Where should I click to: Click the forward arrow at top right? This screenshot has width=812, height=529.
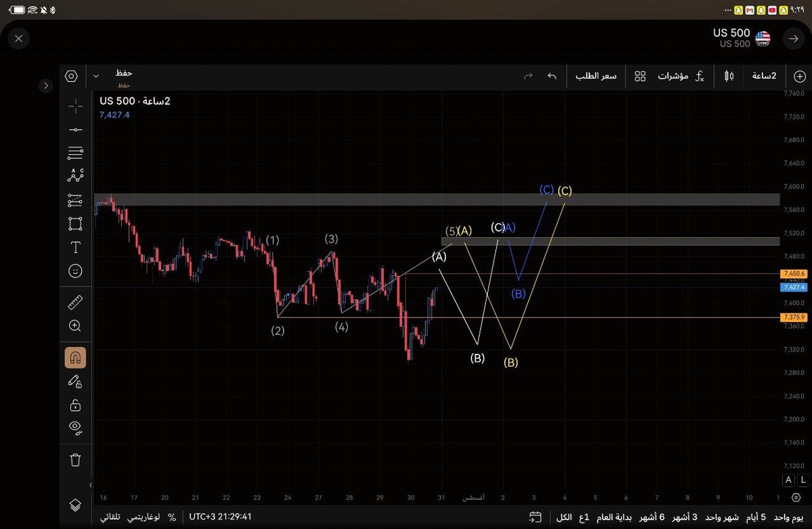(793, 39)
